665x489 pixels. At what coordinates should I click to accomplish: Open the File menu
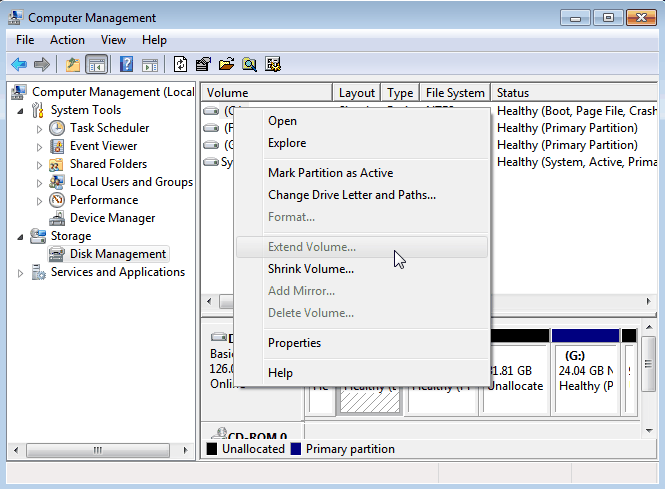click(x=25, y=40)
